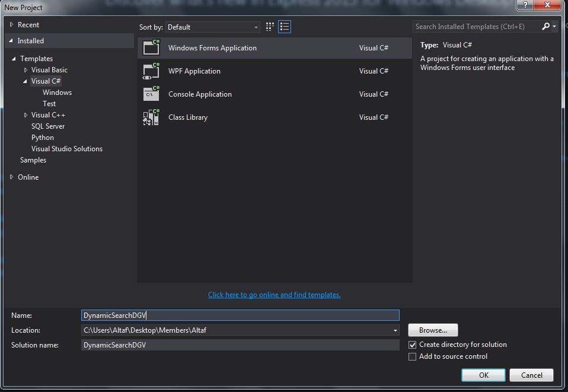Expand the Recent section
This screenshot has width=568, height=392.
click(12, 25)
